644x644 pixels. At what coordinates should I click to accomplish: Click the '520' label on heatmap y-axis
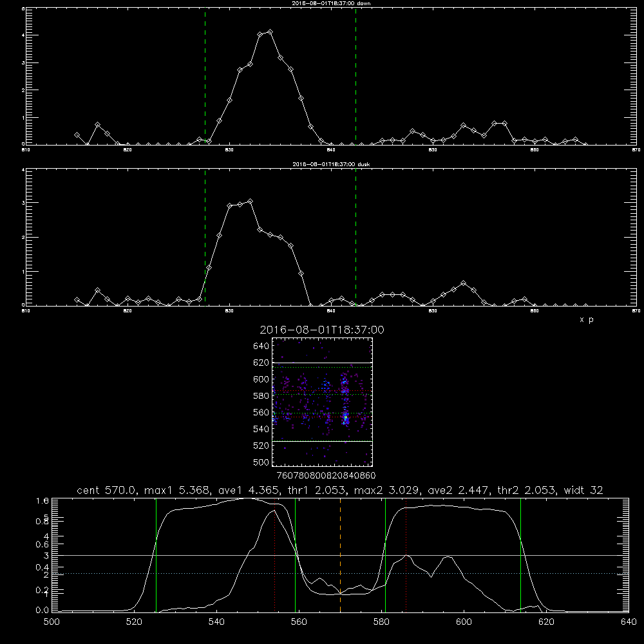(261, 446)
